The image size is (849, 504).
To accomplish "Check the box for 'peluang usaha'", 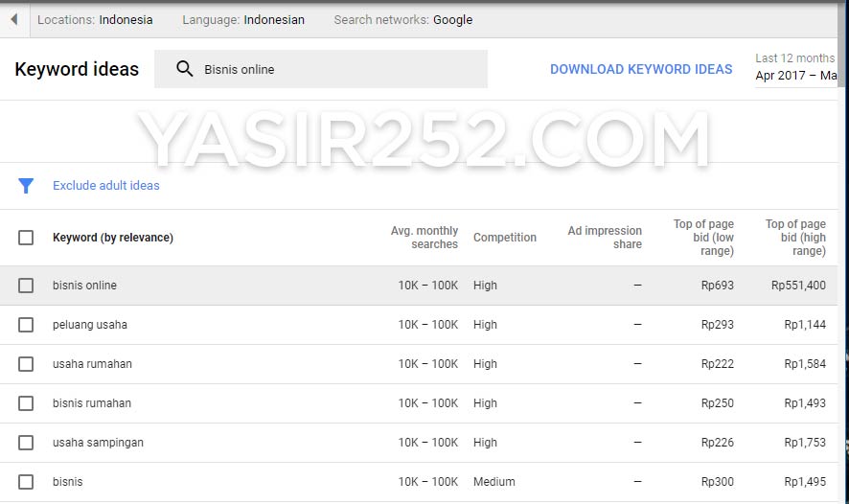I will 26,325.
